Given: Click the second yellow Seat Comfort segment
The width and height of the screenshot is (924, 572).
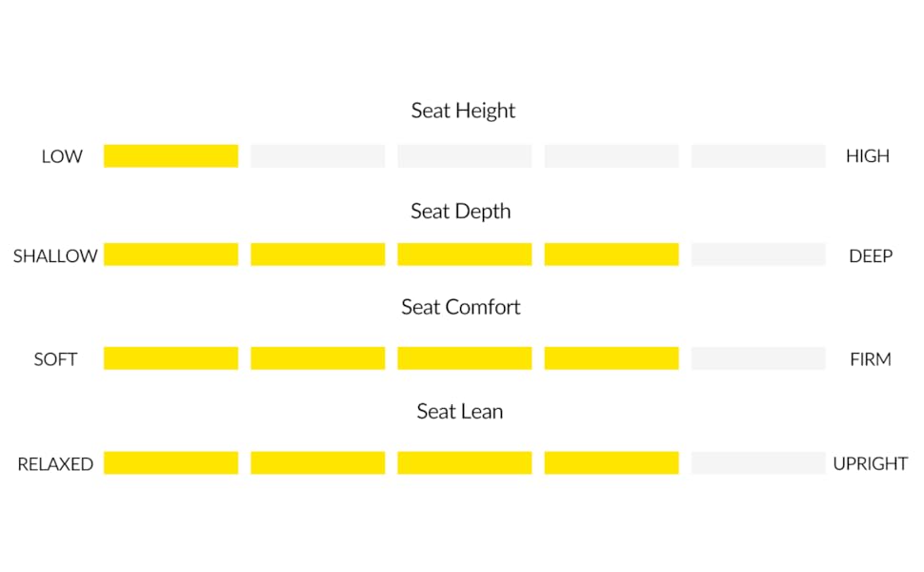Looking at the screenshot, I should (317, 358).
